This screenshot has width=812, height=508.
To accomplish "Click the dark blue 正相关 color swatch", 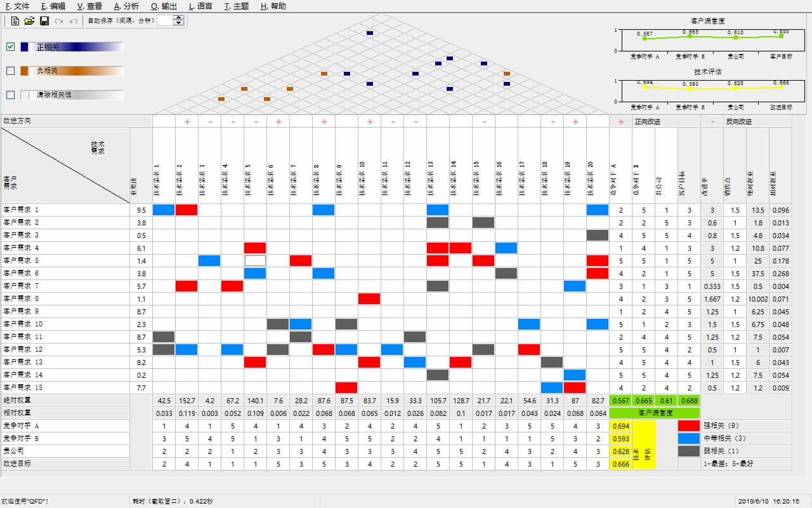I will pos(25,47).
